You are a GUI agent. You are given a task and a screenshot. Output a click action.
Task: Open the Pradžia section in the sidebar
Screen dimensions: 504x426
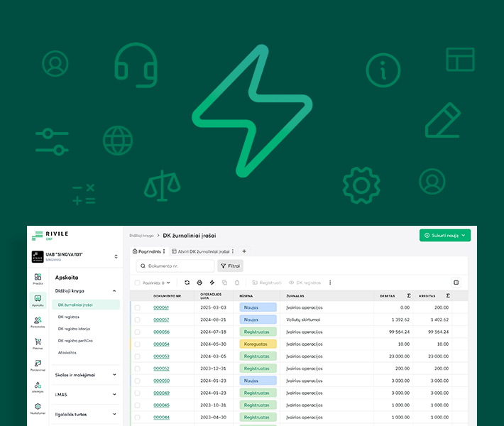coord(38,278)
